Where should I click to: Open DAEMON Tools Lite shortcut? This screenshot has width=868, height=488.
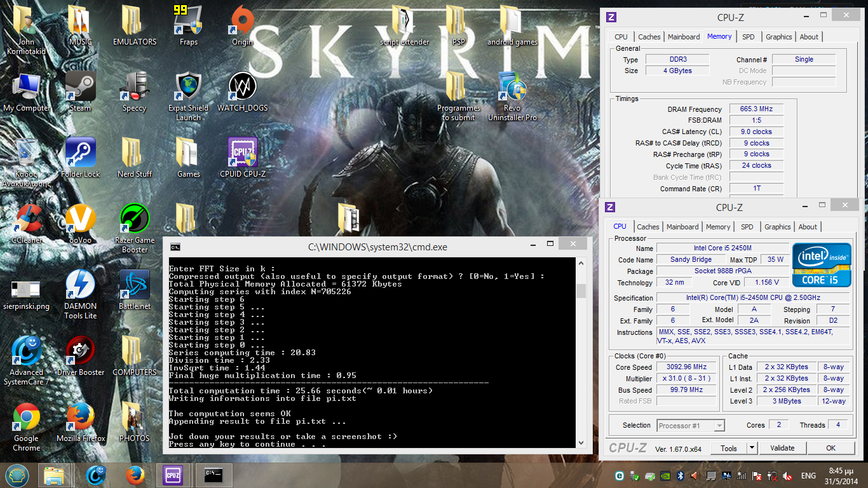click(x=81, y=294)
